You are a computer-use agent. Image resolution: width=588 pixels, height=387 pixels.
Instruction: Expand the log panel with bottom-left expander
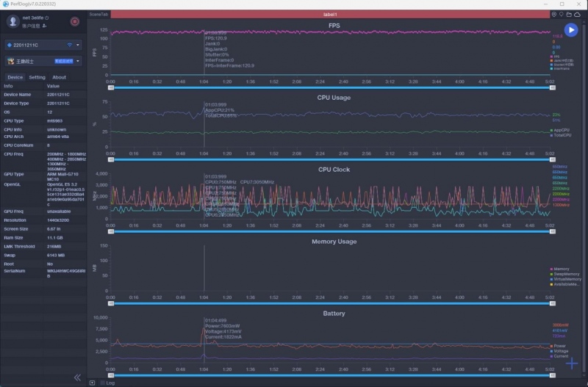(x=92, y=383)
